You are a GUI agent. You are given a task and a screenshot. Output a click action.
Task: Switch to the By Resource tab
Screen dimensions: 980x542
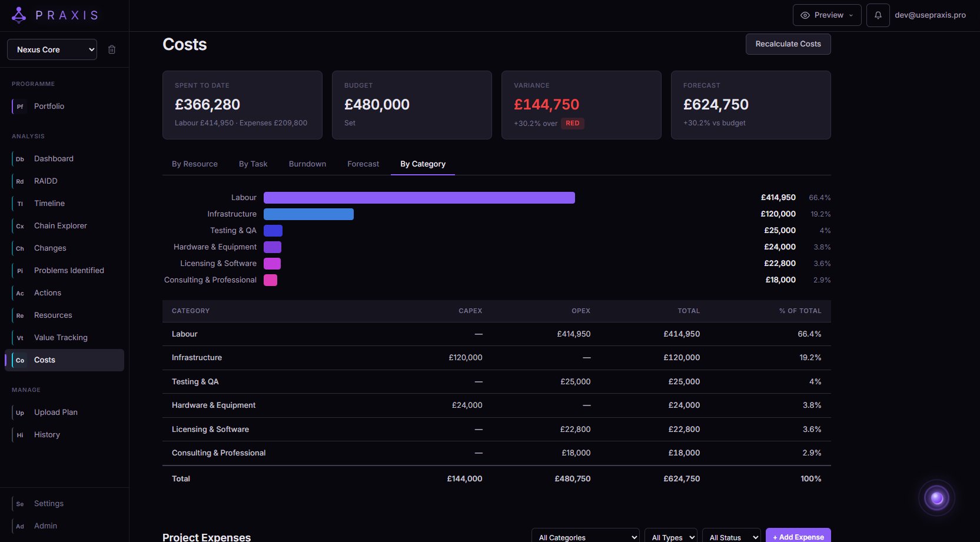point(195,164)
